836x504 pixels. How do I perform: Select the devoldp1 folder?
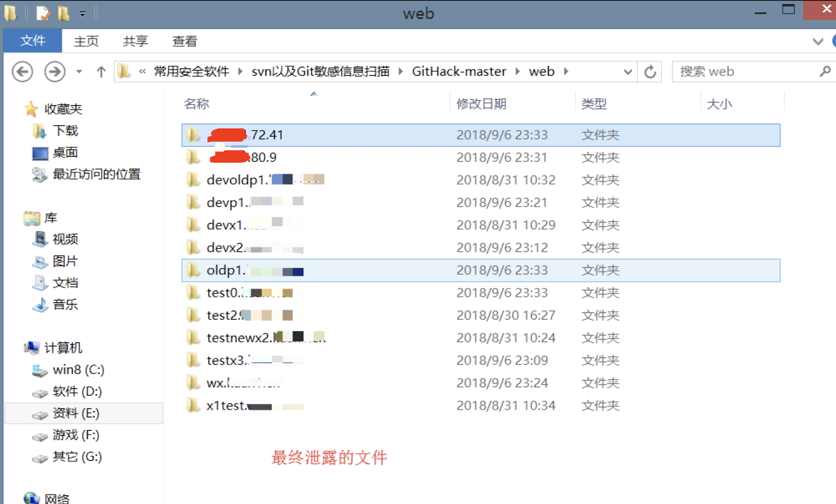click(481, 180)
